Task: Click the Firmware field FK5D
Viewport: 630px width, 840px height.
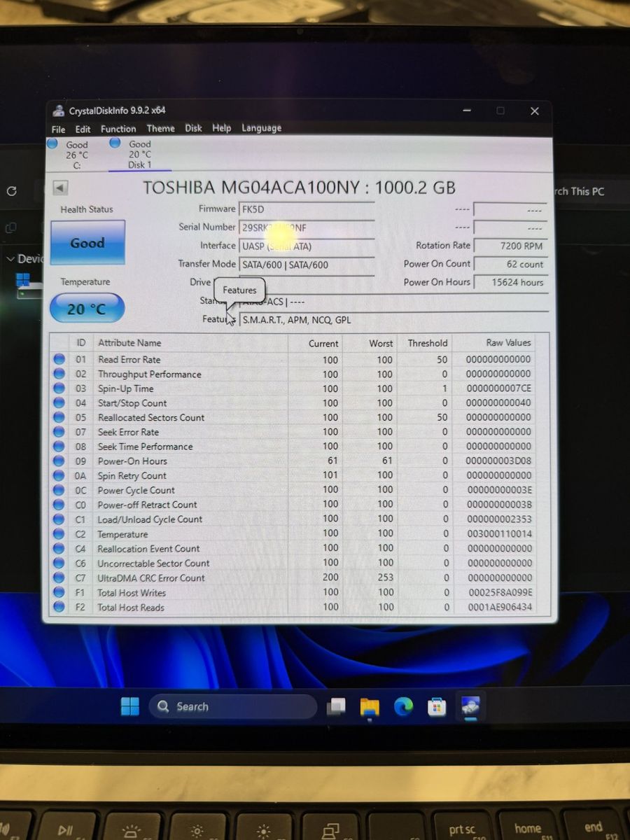Action: coord(306,209)
